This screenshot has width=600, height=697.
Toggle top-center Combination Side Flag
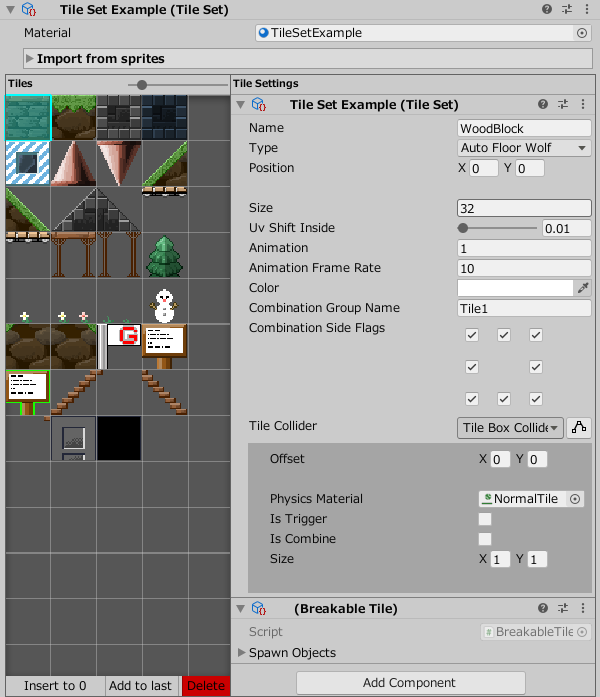[x=504, y=335]
